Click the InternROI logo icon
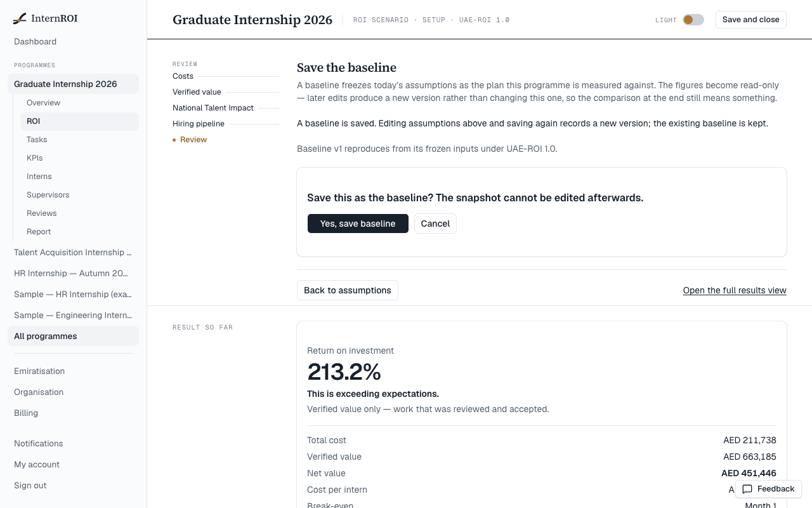Image resolution: width=812 pixels, height=508 pixels. 20,18
